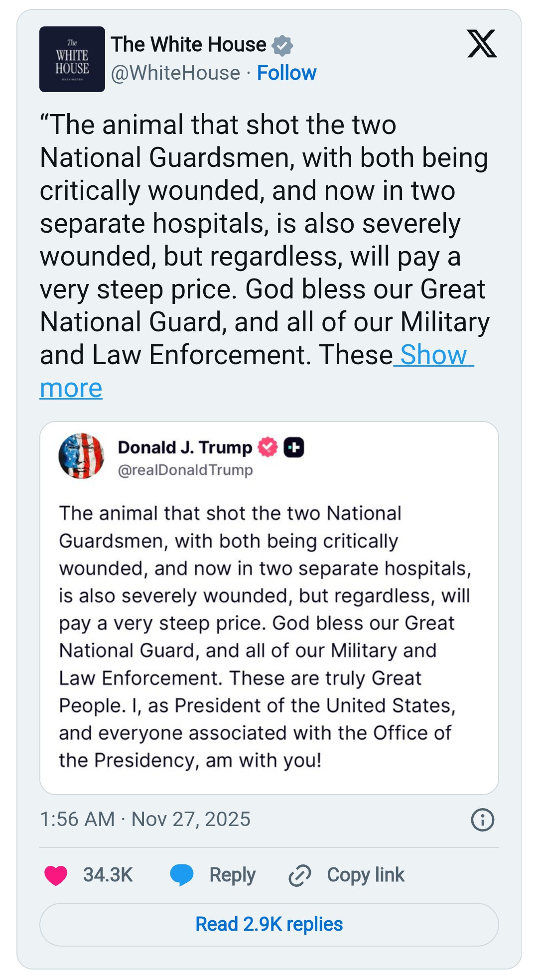Click the White House blue verified badge

point(282,45)
